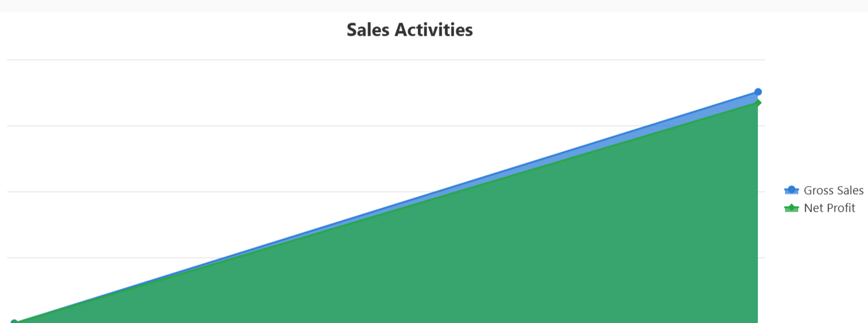Select the blue circle Gross Sales end point
This screenshot has width=868, height=323.
758,92
